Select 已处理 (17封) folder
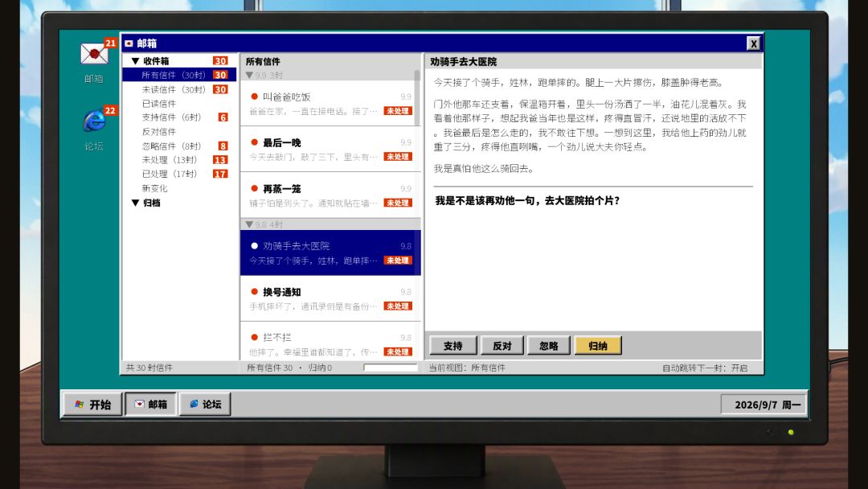The height and width of the screenshot is (489, 868). (179, 174)
